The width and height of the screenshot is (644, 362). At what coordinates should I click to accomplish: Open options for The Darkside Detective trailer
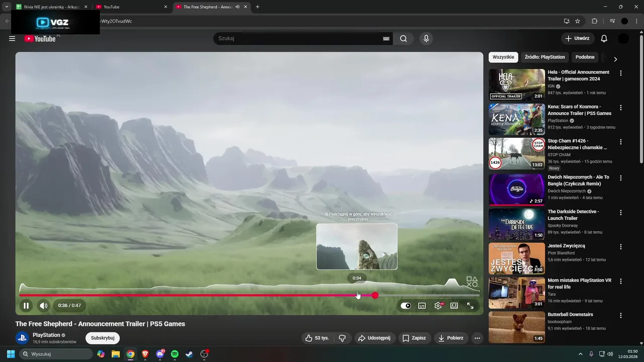620,213
